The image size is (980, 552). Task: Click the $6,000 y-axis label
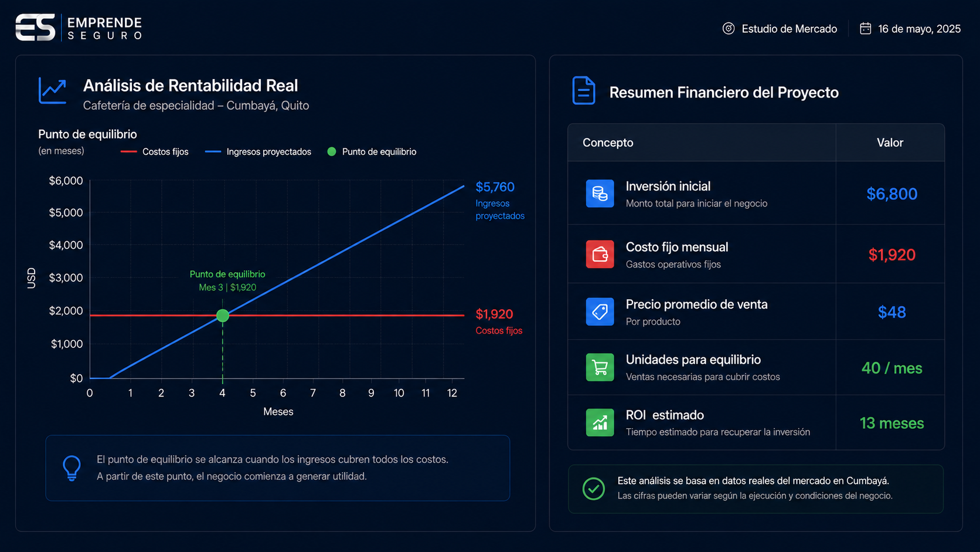[66, 181]
